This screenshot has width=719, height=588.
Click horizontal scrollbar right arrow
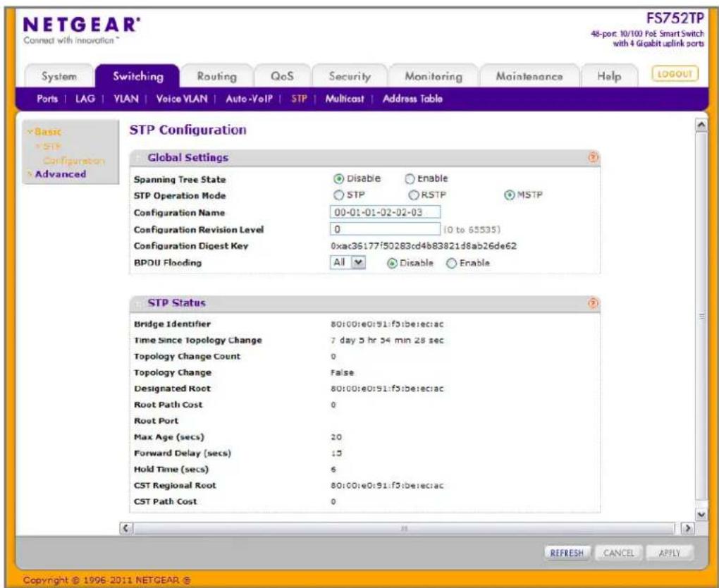pyautogui.click(x=687, y=528)
